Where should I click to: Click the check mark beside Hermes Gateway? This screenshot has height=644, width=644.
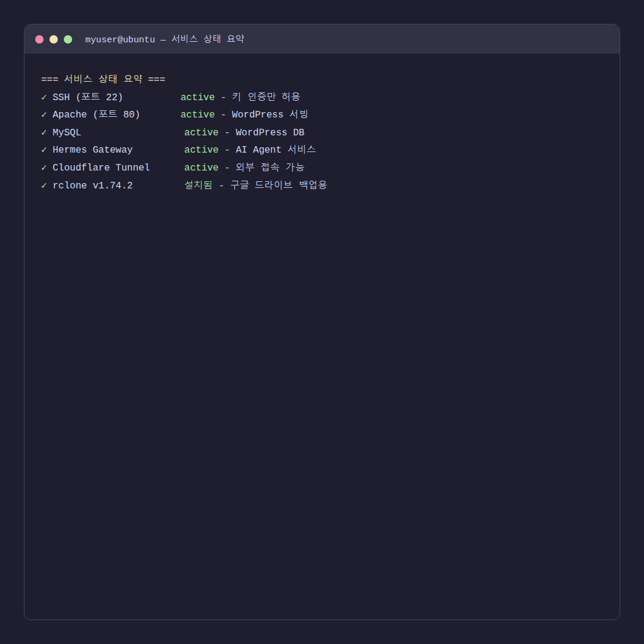click(44, 150)
